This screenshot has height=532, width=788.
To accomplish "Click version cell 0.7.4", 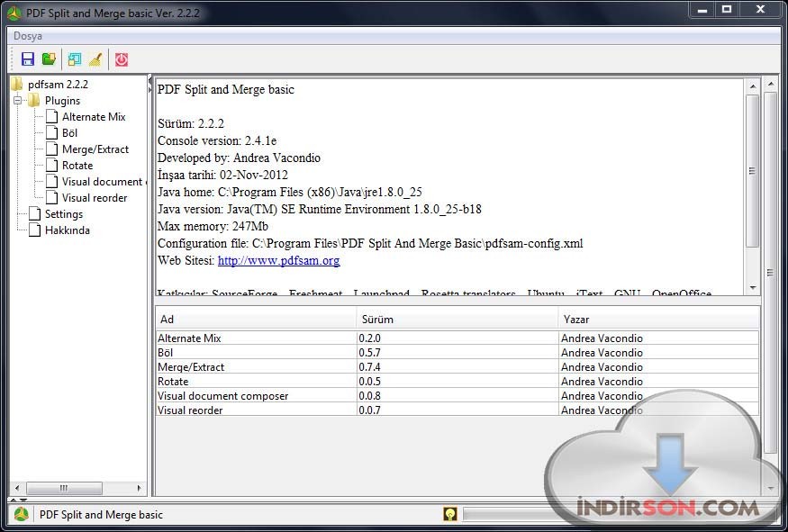I will click(457, 366).
